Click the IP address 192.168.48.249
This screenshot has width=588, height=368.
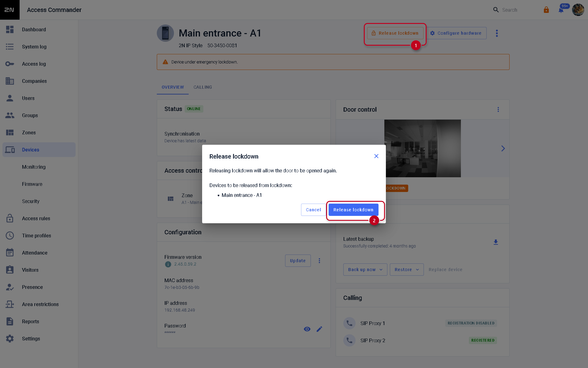point(180,310)
